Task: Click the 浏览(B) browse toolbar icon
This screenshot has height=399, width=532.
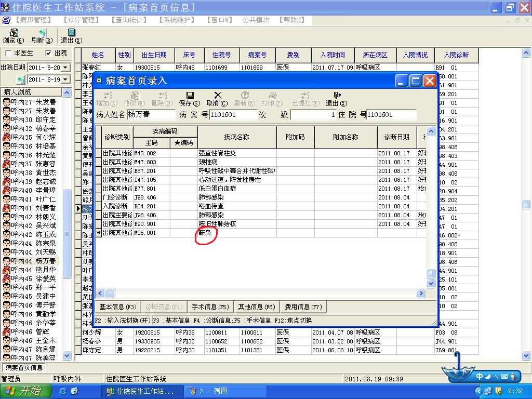Action: coord(14,33)
